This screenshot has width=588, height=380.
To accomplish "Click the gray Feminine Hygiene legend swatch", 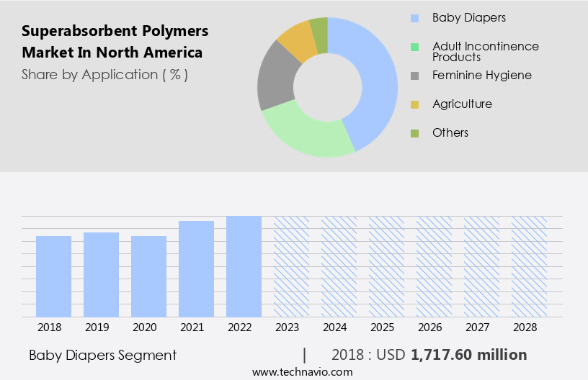I will 414,76.
